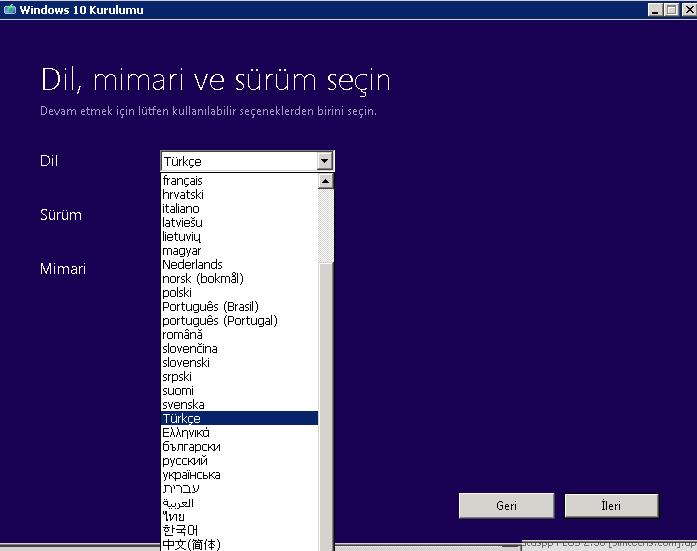Select français from the language list
The width and height of the screenshot is (697, 551).
pos(183,180)
